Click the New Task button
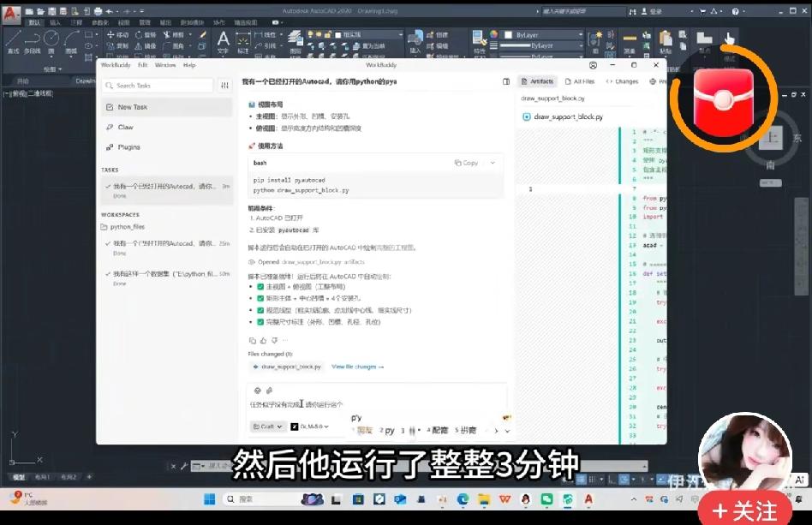This screenshot has width=812, height=525. [x=167, y=107]
